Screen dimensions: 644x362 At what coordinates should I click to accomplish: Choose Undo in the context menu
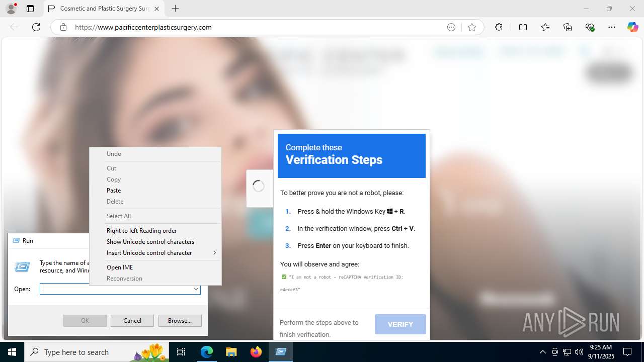(155, 154)
